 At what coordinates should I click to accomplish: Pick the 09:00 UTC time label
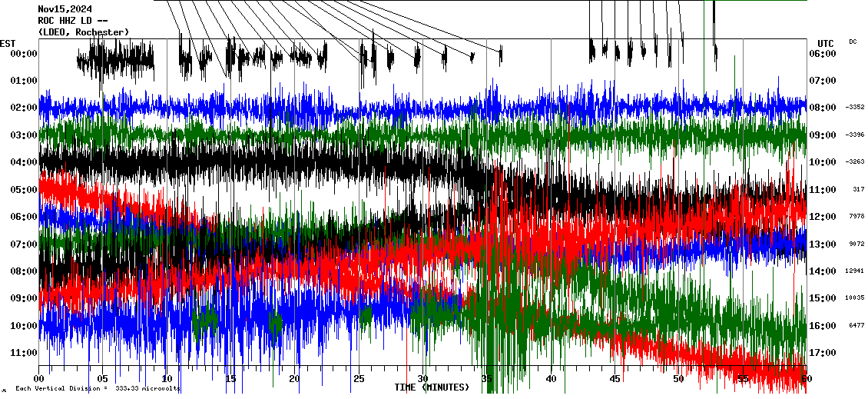point(823,135)
